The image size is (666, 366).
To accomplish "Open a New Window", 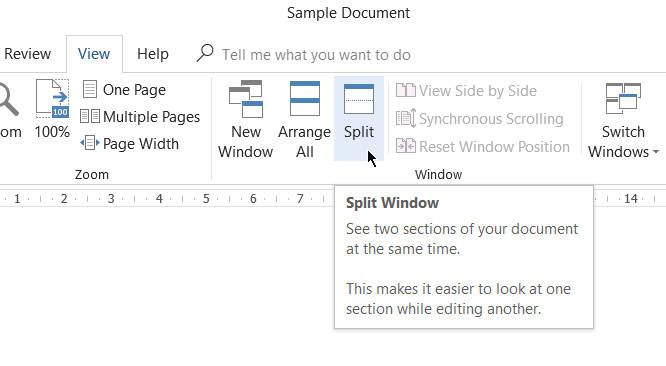I will click(246, 118).
